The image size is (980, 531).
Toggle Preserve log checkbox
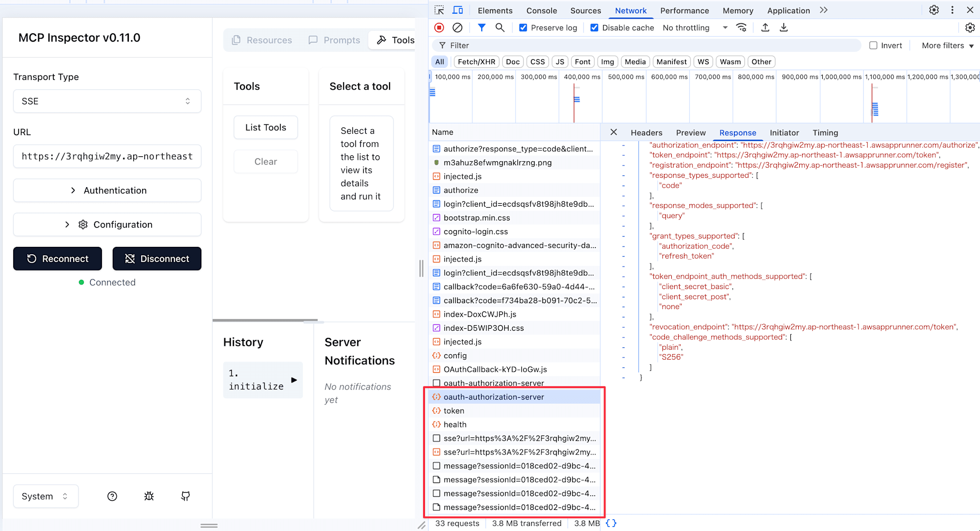[x=523, y=28]
